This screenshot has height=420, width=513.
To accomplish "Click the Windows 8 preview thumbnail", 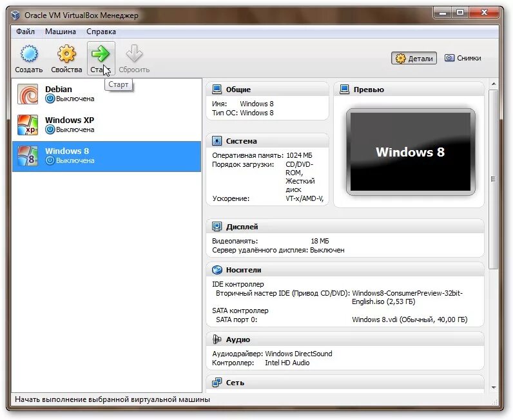I will tap(411, 152).
